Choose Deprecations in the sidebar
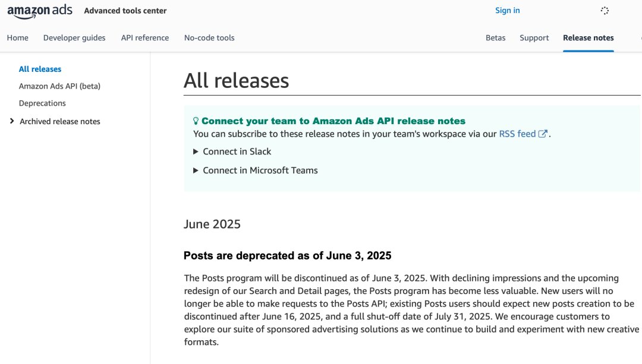642x364 pixels. (x=42, y=103)
